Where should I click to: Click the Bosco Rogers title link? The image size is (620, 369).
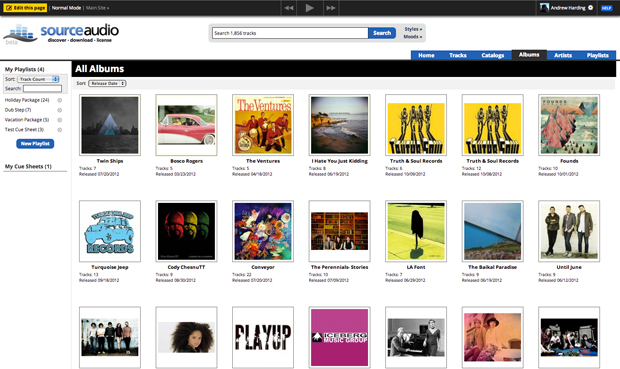point(186,161)
